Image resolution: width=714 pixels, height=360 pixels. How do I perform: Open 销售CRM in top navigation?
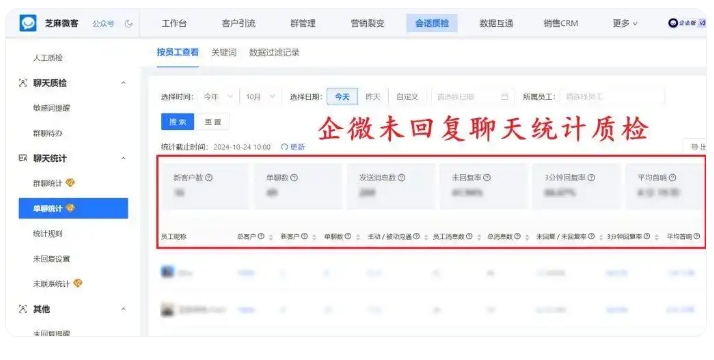point(561,23)
